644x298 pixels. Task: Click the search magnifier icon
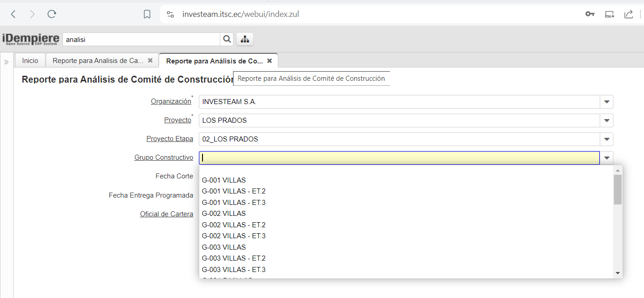[x=227, y=39]
